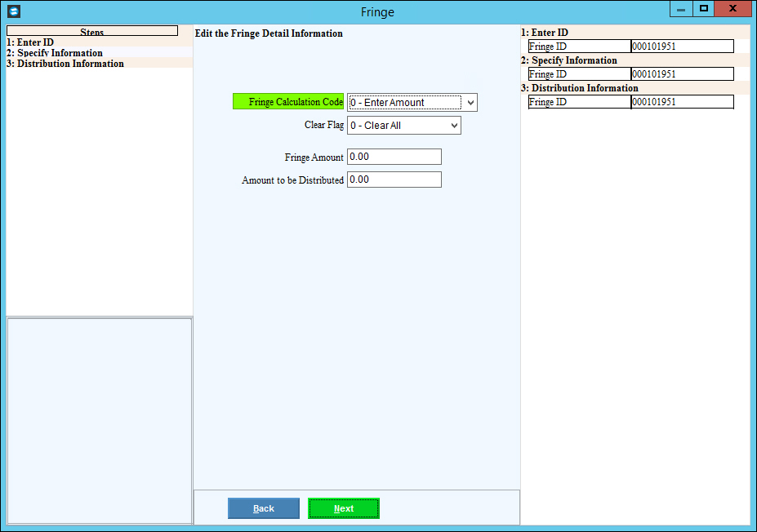The height and width of the screenshot is (532, 757).
Task: Click Fringe ID value under 2: Specify Information
Action: 682,73
